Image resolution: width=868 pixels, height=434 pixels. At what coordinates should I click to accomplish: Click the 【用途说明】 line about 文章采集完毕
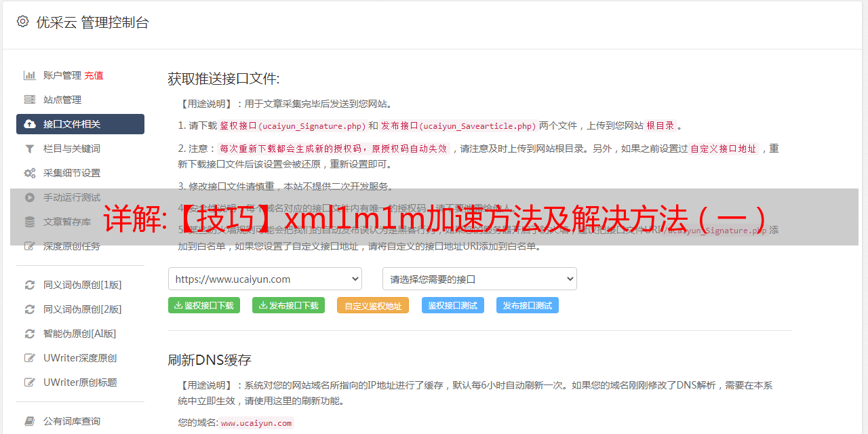(x=285, y=104)
